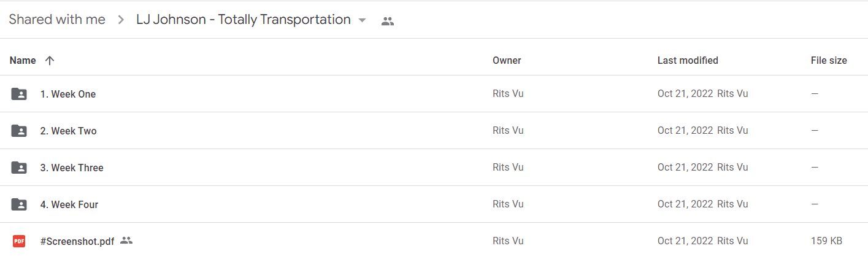Click the red PDF icon of #Screenshot.pdf
The height and width of the screenshot is (259, 868).
(x=19, y=241)
